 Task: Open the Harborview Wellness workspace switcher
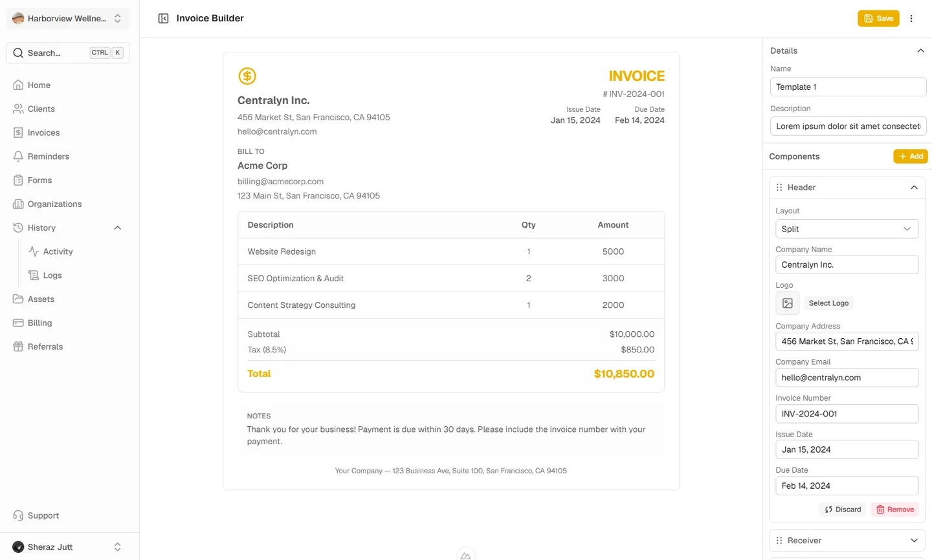(x=68, y=18)
